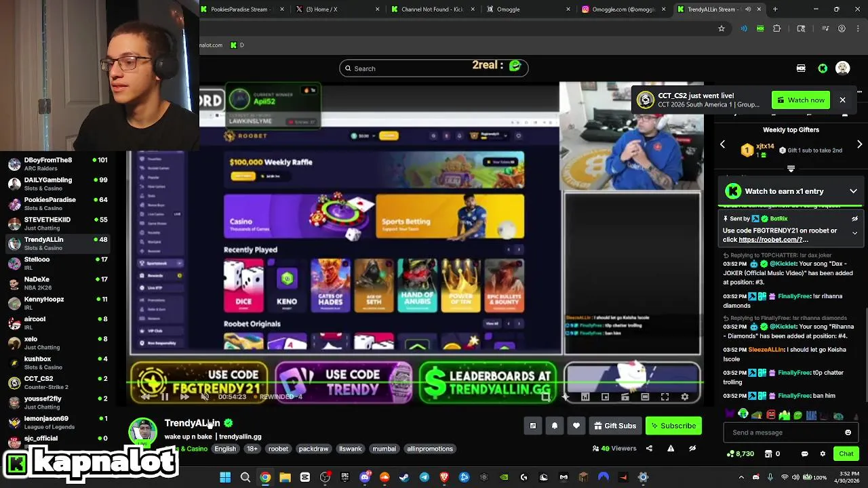This screenshot has width=868, height=488.
Task: Mute the stream player volume
Action: 205,396
